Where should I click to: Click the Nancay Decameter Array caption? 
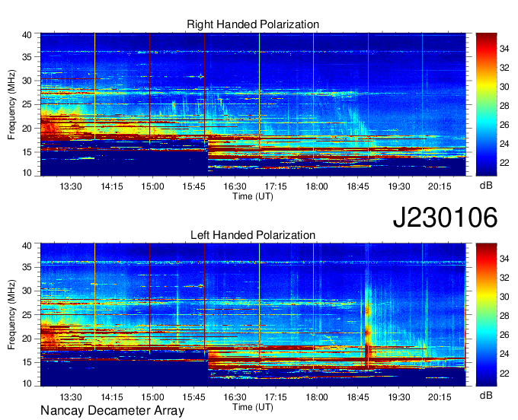[112, 411]
